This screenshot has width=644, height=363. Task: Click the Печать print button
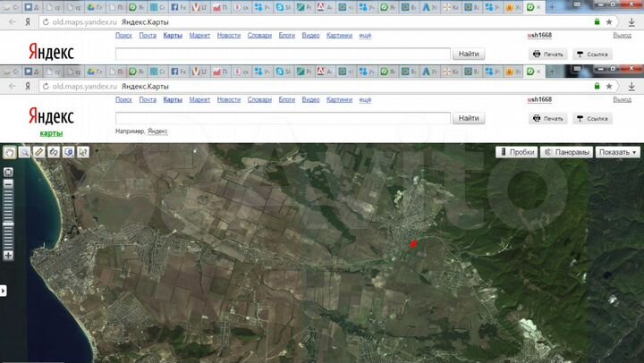pyautogui.click(x=547, y=118)
